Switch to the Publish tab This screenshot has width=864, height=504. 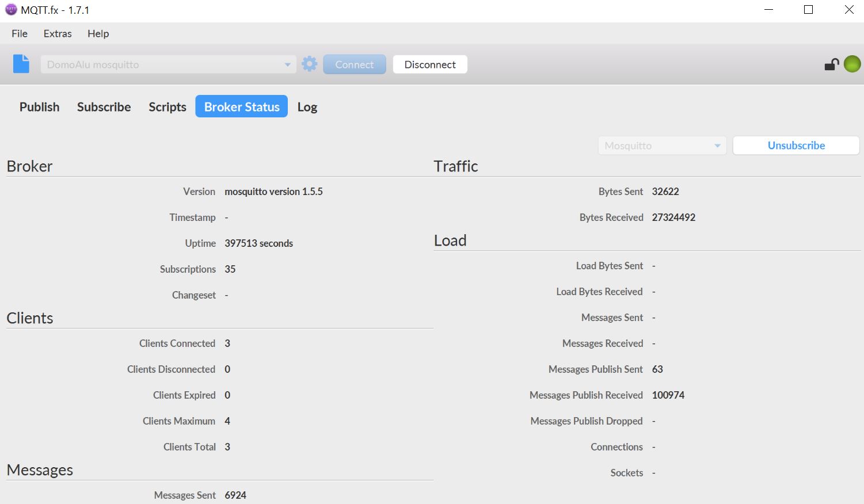[40, 107]
